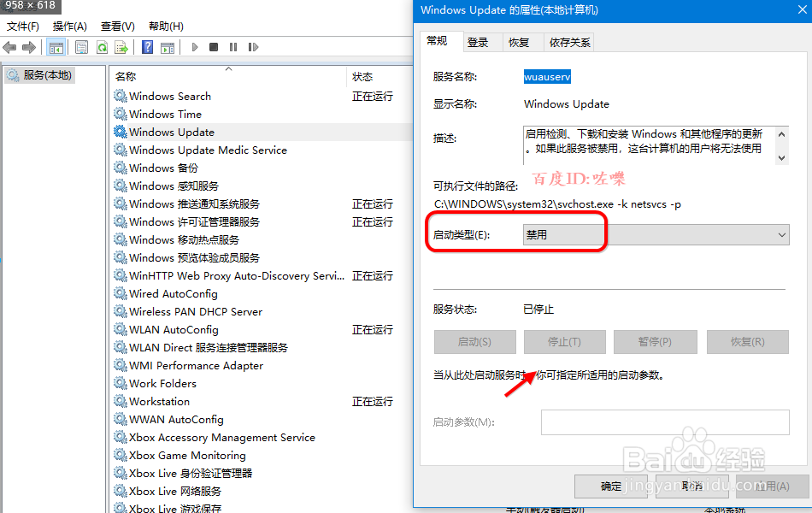Confirm with the 确定 button
812x513 pixels.
[610, 486]
